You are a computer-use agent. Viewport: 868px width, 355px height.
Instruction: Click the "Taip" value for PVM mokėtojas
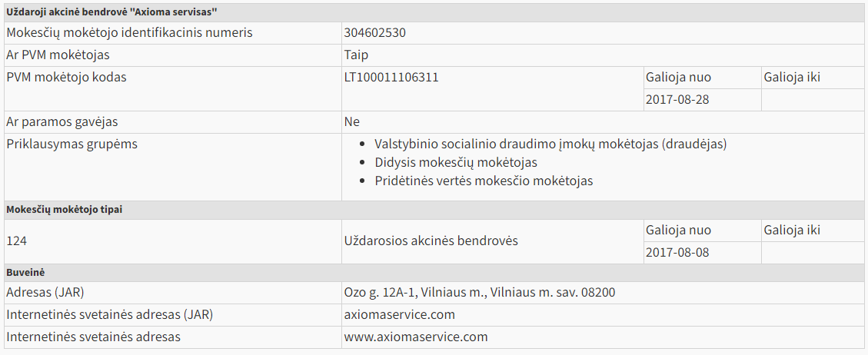point(357,55)
